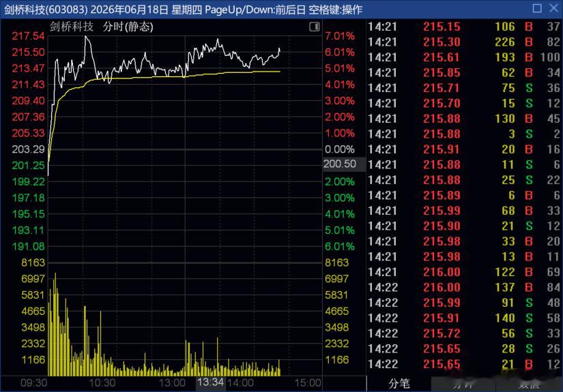
Task: Select the 215.85 trade row
Action: (x=463, y=73)
